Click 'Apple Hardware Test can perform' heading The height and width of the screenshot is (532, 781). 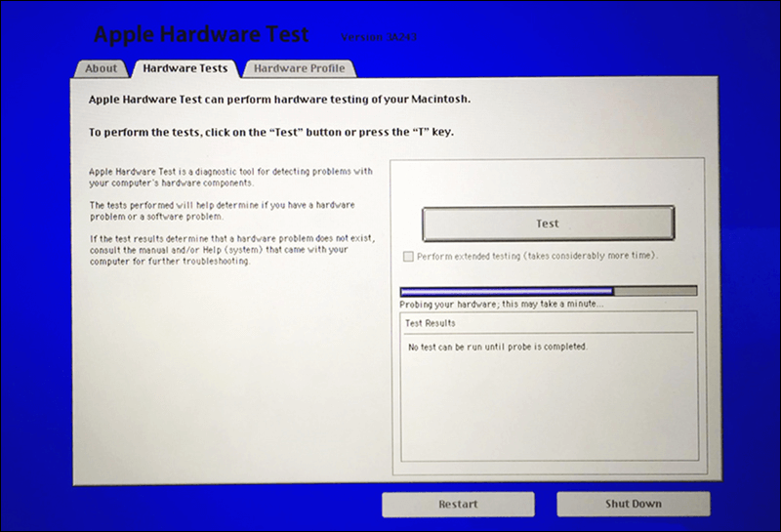tap(279, 100)
